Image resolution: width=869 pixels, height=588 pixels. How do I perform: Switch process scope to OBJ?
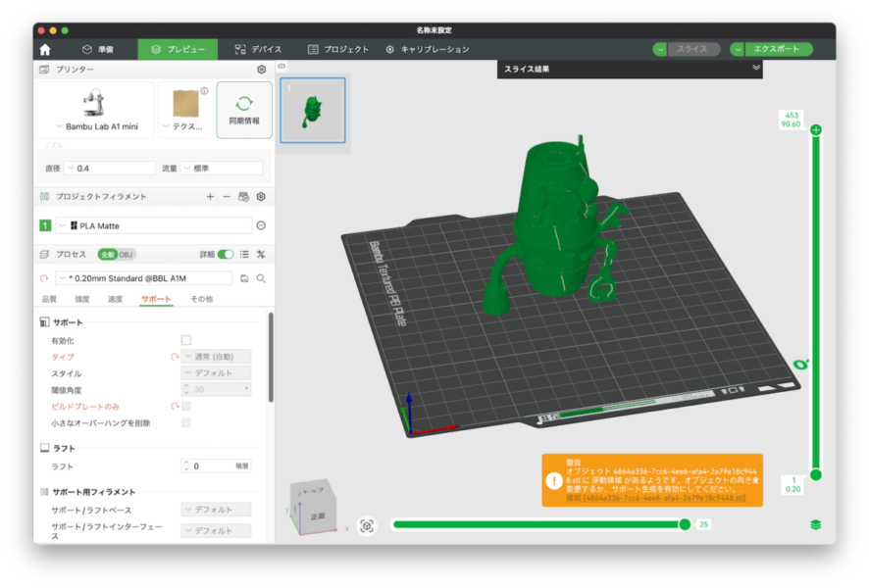tap(127, 254)
